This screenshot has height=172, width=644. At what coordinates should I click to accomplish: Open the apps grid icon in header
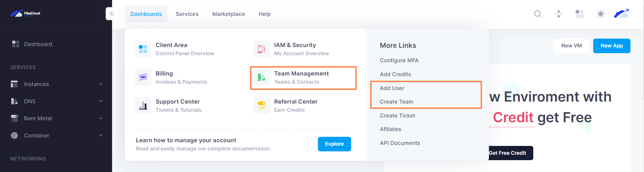click(580, 14)
